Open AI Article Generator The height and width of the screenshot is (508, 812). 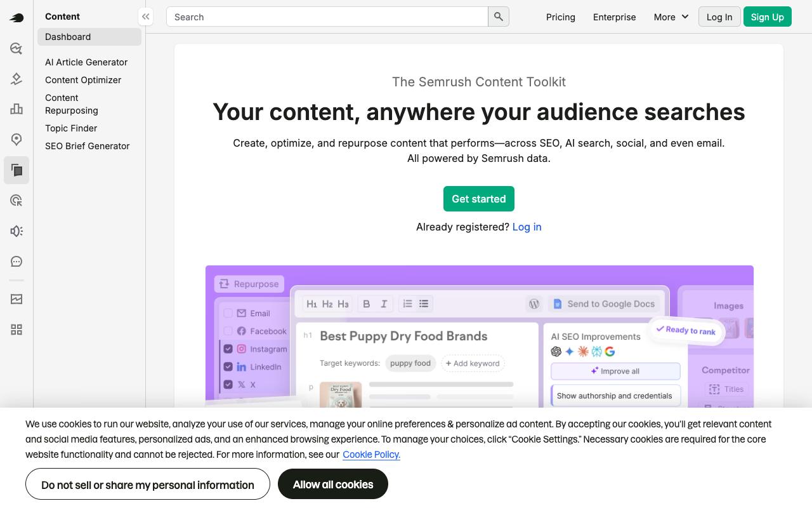click(x=86, y=62)
